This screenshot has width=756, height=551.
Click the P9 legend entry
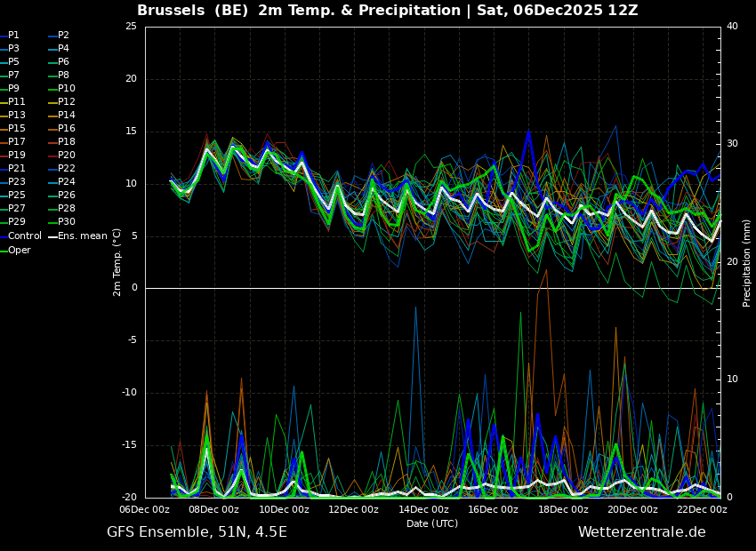tap(13, 89)
